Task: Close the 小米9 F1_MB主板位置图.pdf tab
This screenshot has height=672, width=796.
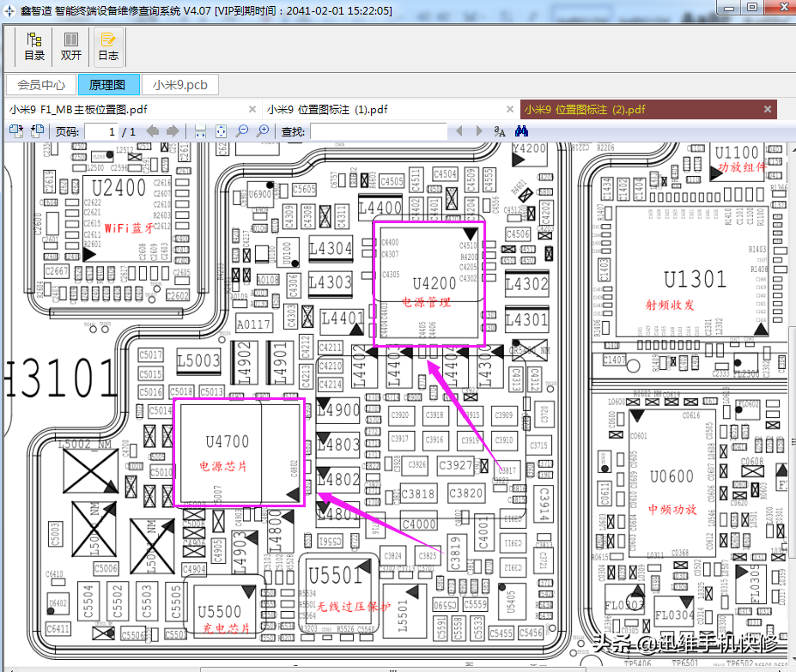Action: click(252, 109)
